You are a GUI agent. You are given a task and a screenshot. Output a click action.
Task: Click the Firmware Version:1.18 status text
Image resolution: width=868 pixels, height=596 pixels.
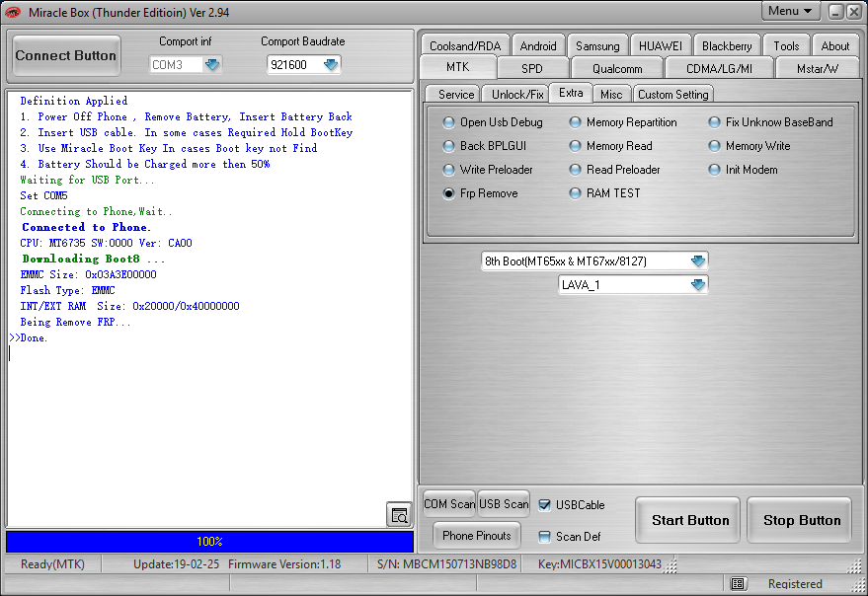click(284, 564)
